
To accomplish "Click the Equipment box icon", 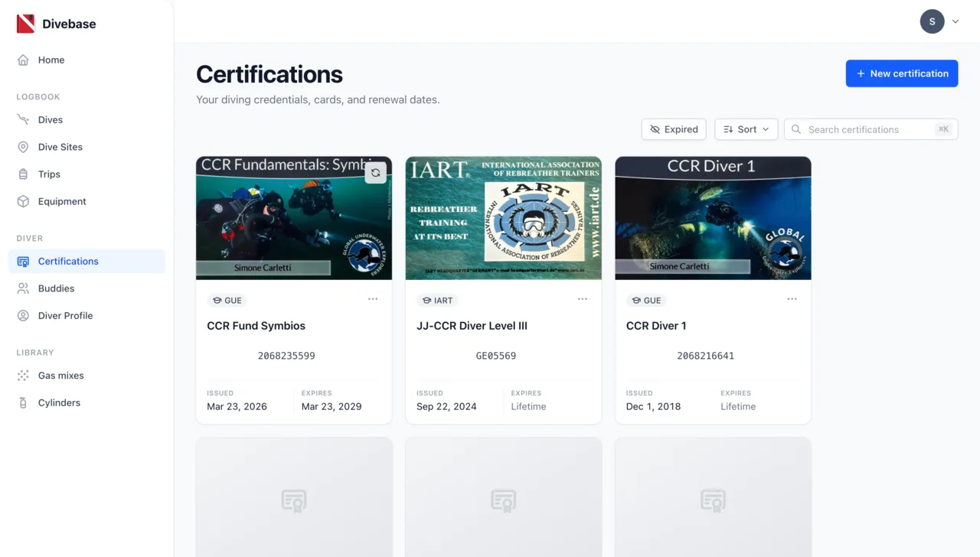I will 23,201.
